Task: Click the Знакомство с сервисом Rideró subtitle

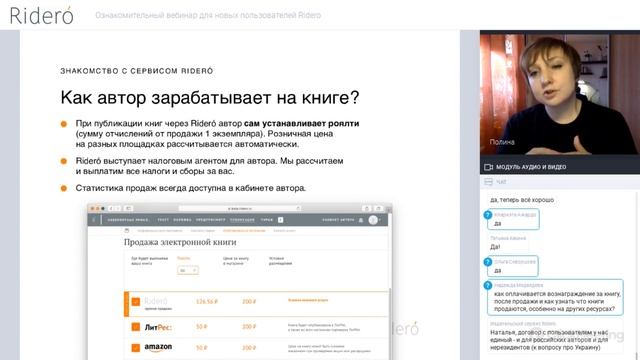Action: [137, 71]
